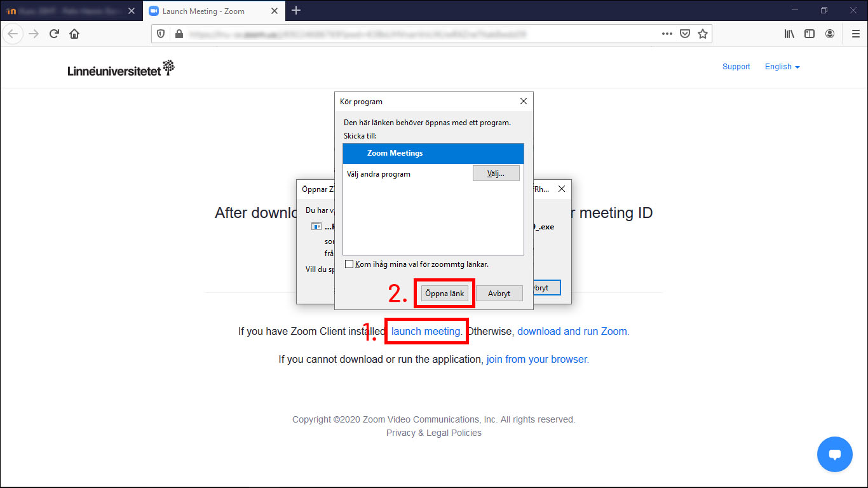The image size is (868, 488).
Task: Select Zoom Meetings in the program list
Action: (x=433, y=153)
